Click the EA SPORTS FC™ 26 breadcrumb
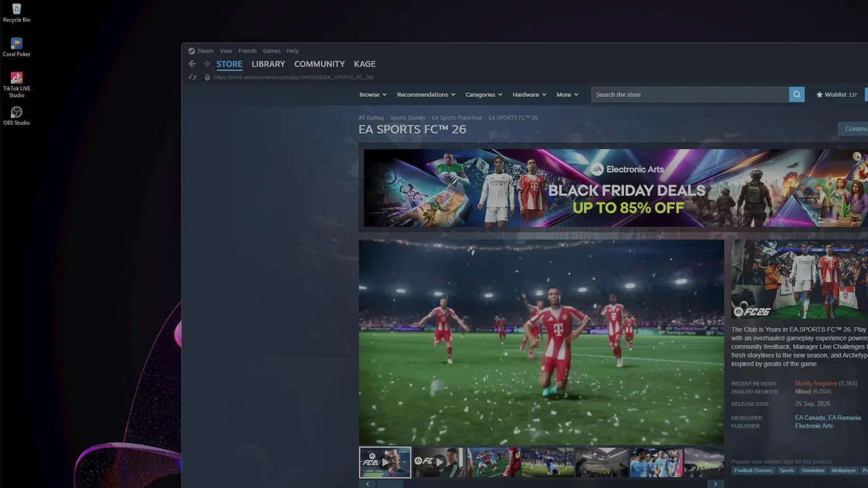Viewport: 868px width, 488px height. pos(513,118)
